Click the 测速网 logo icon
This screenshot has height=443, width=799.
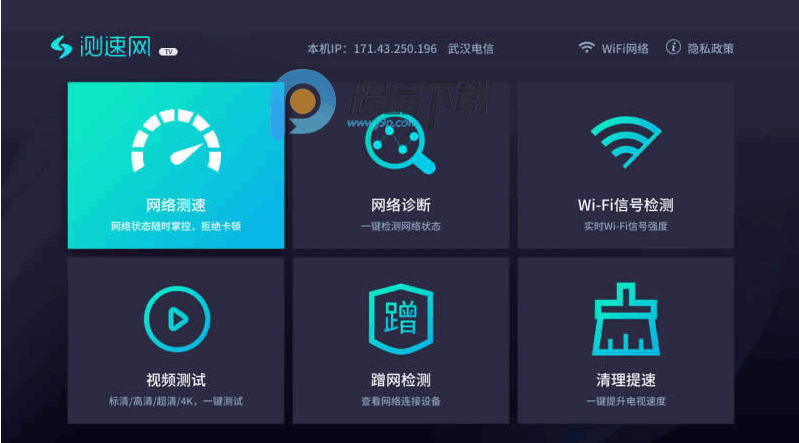(62, 47)
